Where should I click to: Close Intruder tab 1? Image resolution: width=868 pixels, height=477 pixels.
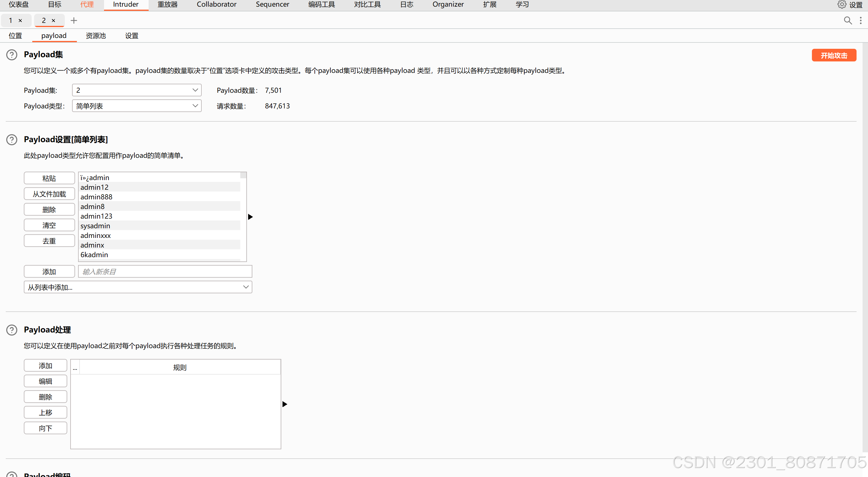pos(20,20)
